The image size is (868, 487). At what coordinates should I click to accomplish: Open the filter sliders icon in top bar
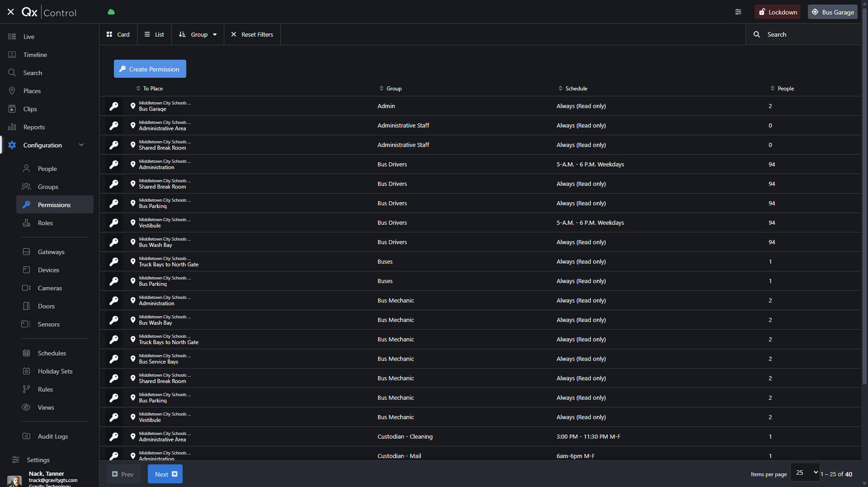[x=738, y=12]
